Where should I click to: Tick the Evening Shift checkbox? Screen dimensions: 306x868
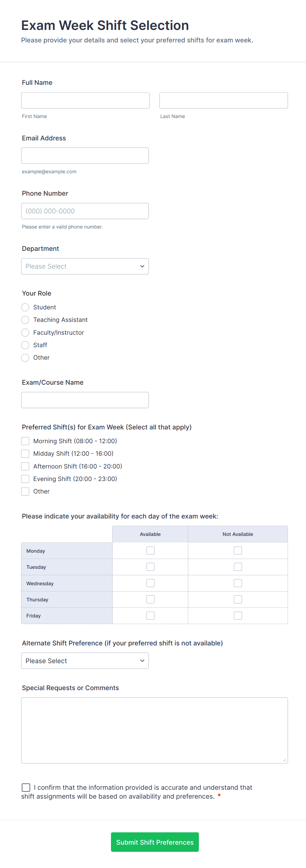pos(25,479)
